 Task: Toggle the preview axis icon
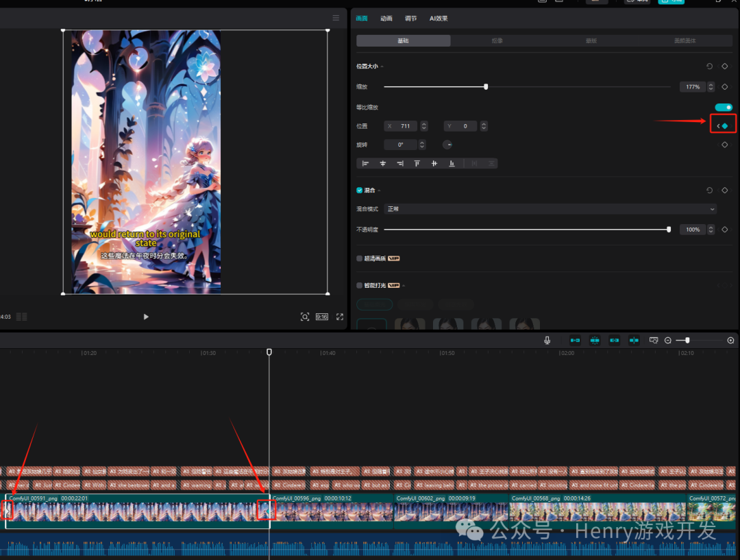(634, 341)
